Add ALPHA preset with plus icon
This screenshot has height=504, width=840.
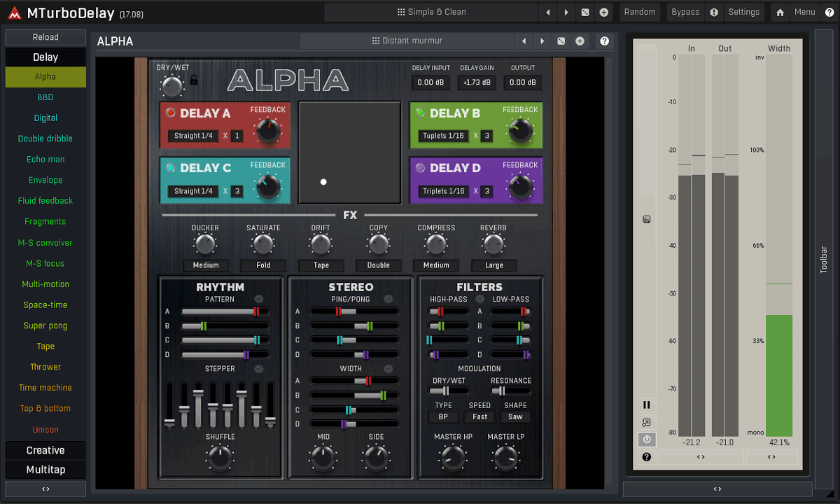point(580,41)
